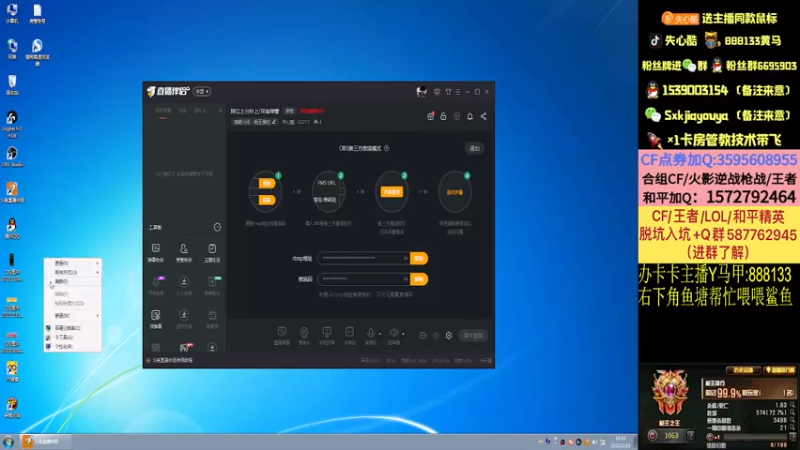Add a video player source
Viewport: 800px width, 450px height.
(349, 336)
